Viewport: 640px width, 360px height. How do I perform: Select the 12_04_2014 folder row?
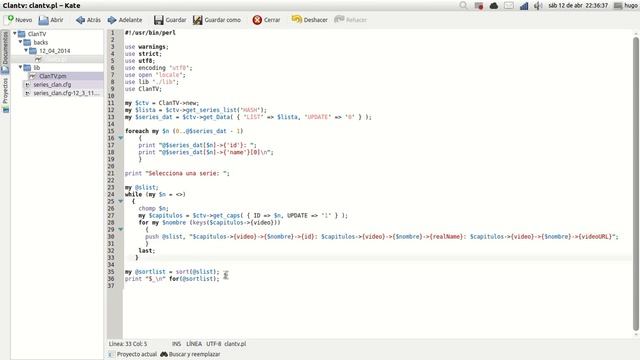click(58, 51)
